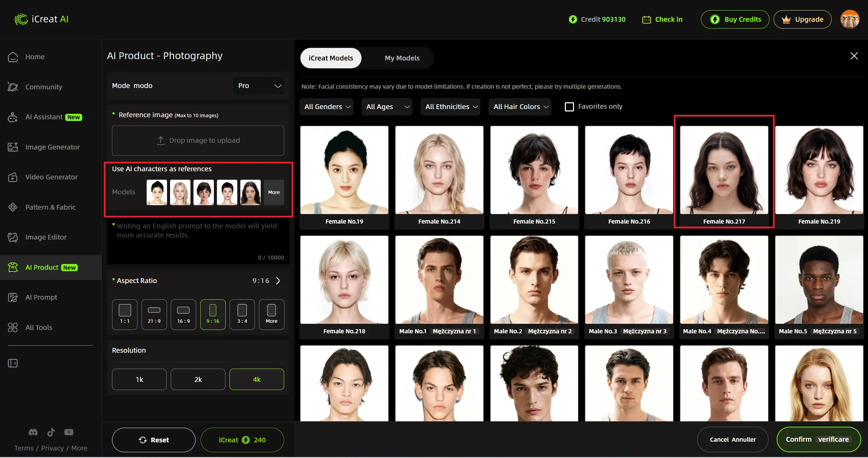Choose the 1k resolution option
This screenshot has height=458, width=868.
coord(139,380)
